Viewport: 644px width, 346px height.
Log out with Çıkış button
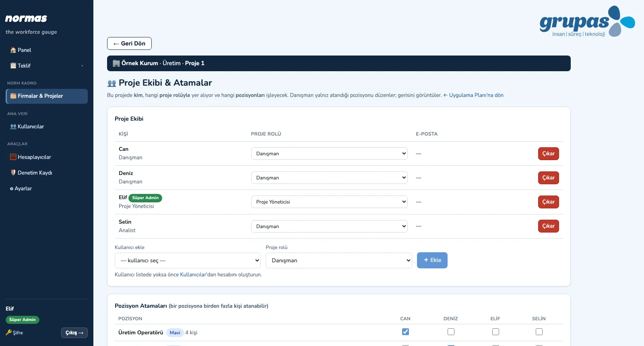tap(74, 333)
